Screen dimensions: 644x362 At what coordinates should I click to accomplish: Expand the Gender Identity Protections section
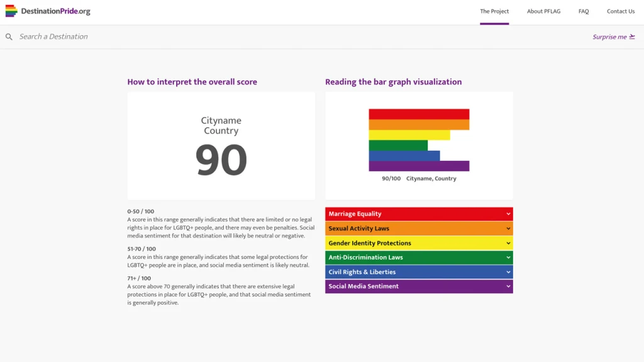click(418, 243)
